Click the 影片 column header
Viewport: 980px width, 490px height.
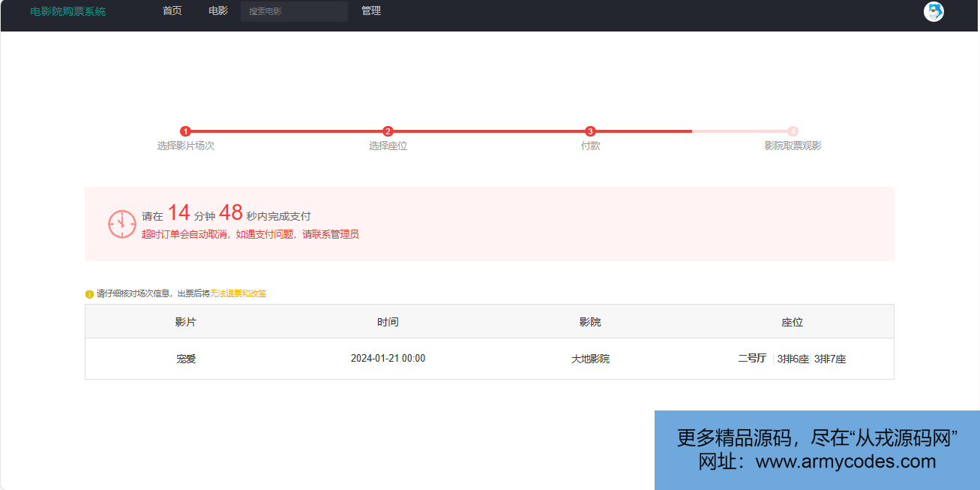[x=186, y=322]
